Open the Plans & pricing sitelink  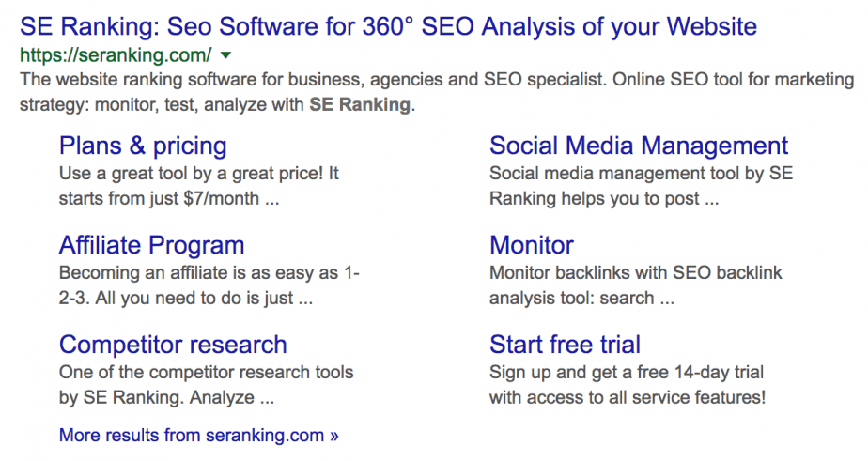point(143,146)
